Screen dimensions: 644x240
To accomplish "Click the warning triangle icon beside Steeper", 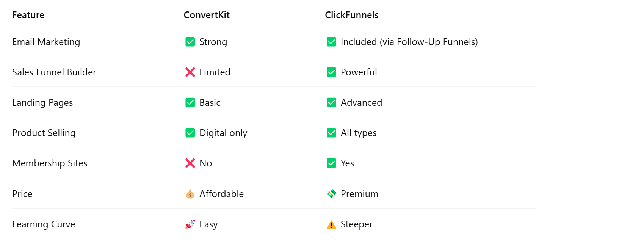I will point(332,224).
